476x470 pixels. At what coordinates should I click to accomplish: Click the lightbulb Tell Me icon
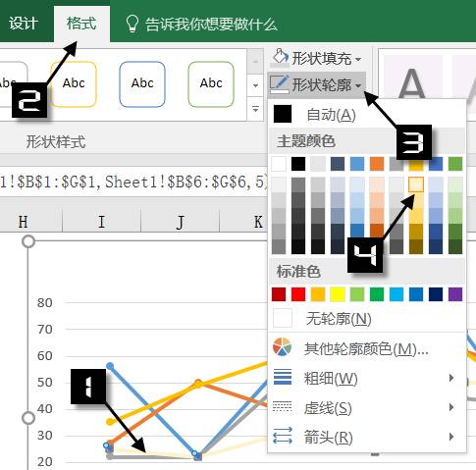click(132, 24)
